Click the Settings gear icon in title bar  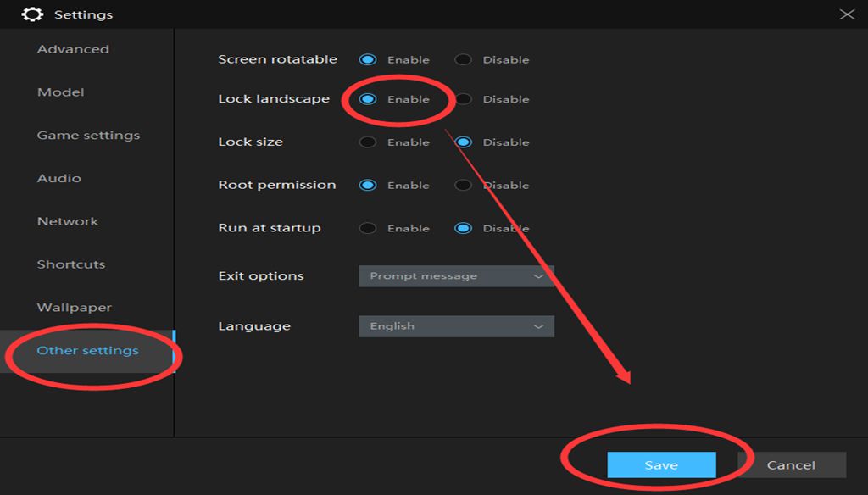coord(32,14)
